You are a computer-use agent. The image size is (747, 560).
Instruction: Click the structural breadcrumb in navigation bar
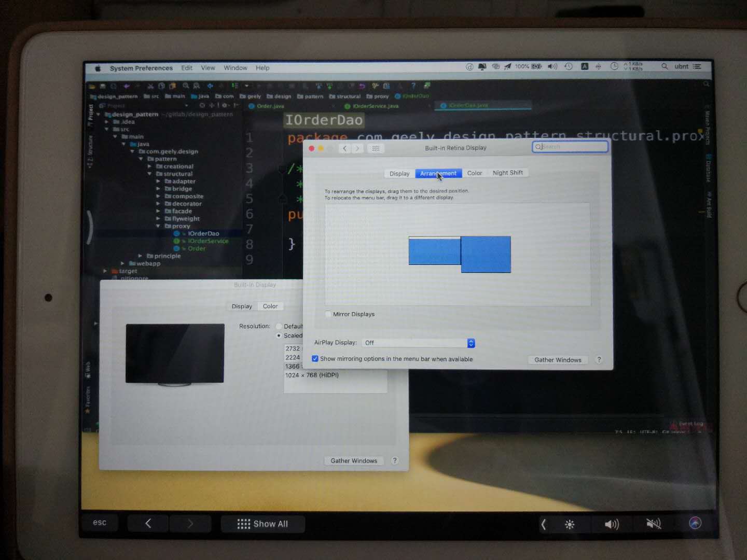coord(345,96)
